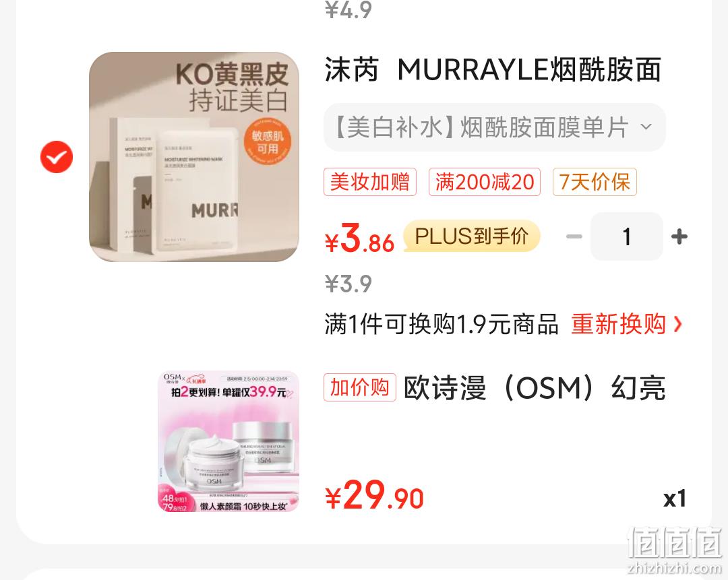Select the 7天价保 price-protection tag

click(595, 181)
